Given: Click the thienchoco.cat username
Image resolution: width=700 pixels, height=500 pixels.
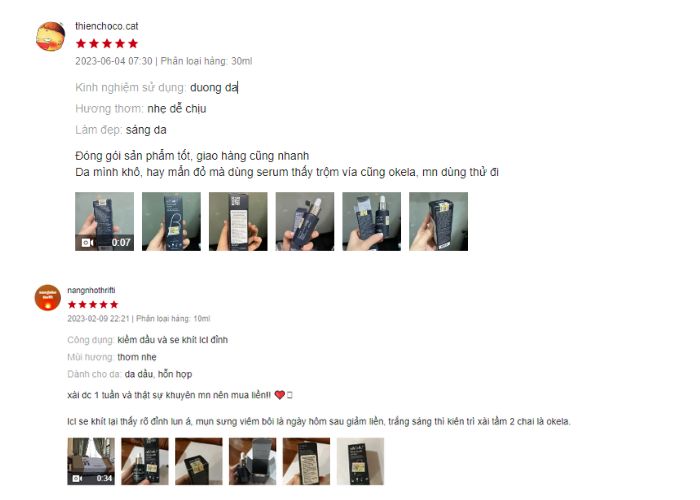Looking at the screenshot, I should (107, 26).
